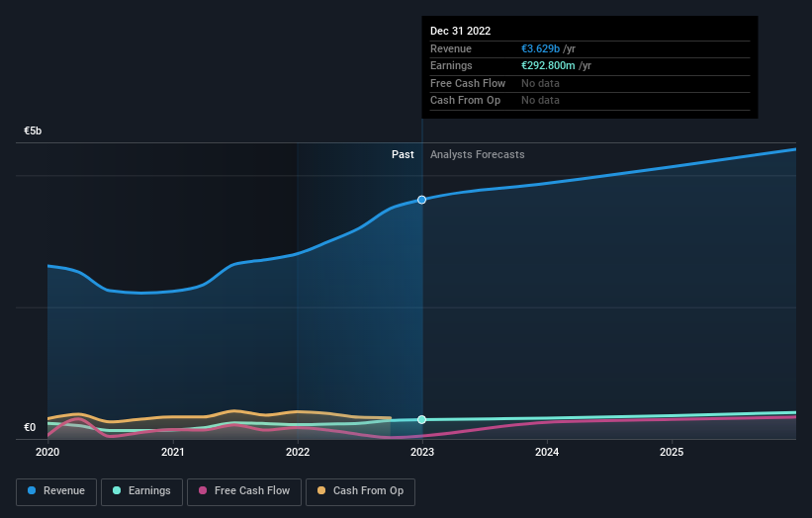Select the 2022 x-axis label
Image resolution: width=812 pixels, height=518 pixels.
click(298, 452)
